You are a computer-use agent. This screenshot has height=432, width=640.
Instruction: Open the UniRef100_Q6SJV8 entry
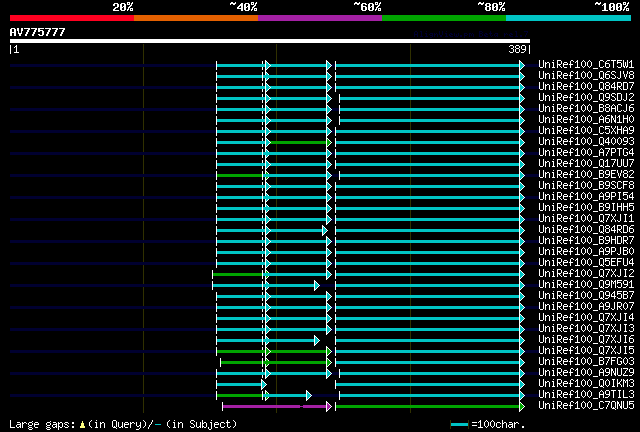(x=586, y=76)
